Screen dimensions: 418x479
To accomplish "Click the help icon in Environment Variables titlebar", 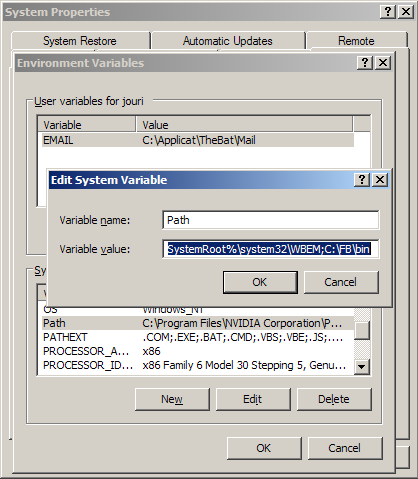I will pyautogui.click(x=365, y=63).
